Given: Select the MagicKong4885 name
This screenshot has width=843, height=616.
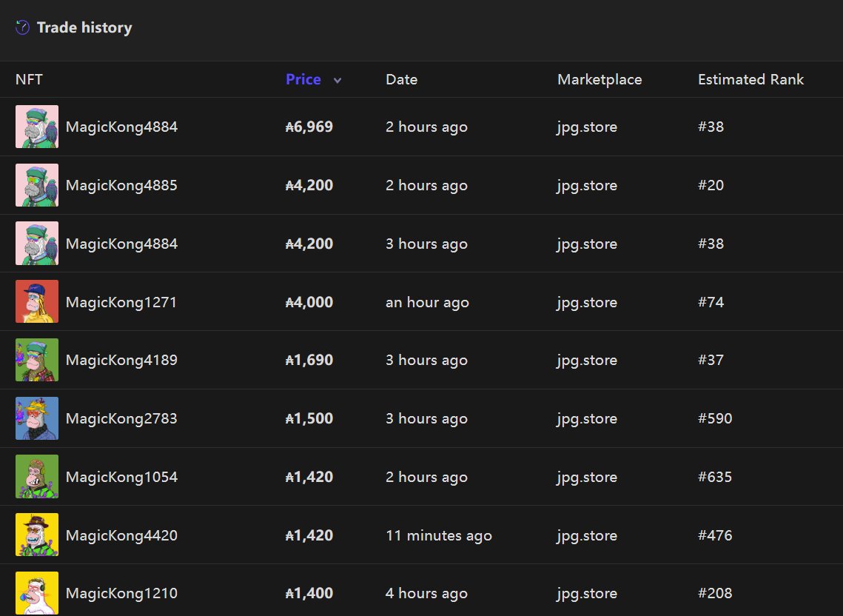Looking at the screenshot, I should (121, 186).
